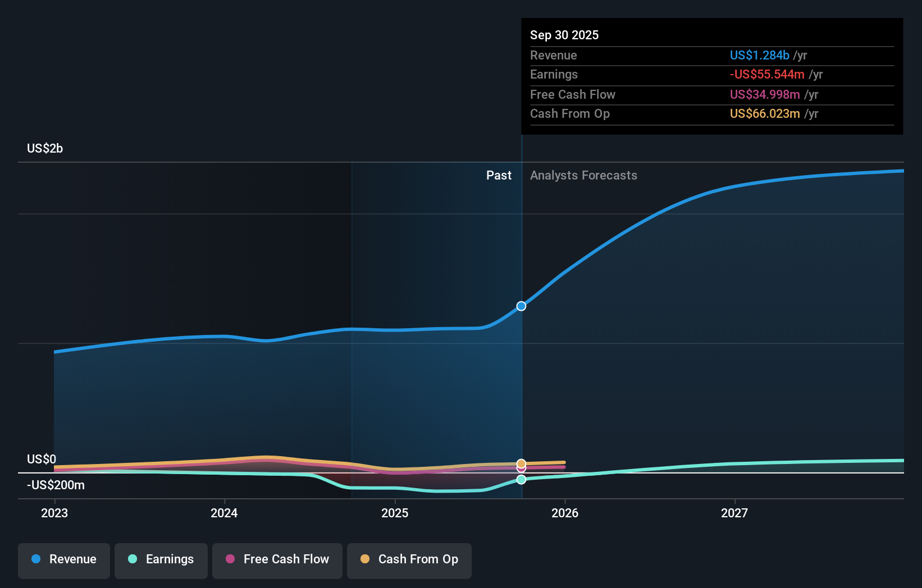Click the pink Free Cash Flow marker on chart

coord(521,469)
